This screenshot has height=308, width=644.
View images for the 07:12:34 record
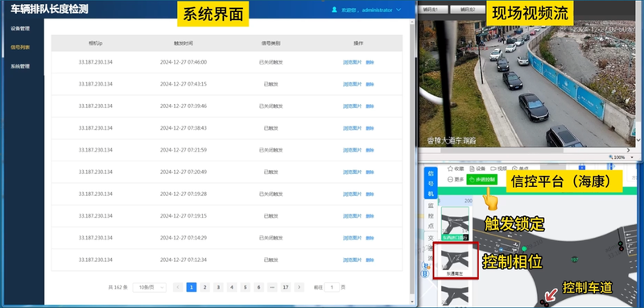pyautogui.click(x=352, y=260)
